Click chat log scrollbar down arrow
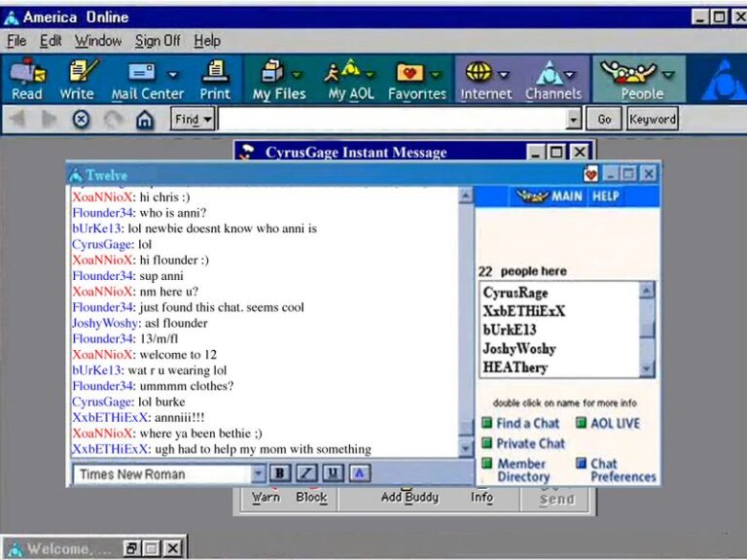The image size is (747, 560). click(x=466, y=448)
